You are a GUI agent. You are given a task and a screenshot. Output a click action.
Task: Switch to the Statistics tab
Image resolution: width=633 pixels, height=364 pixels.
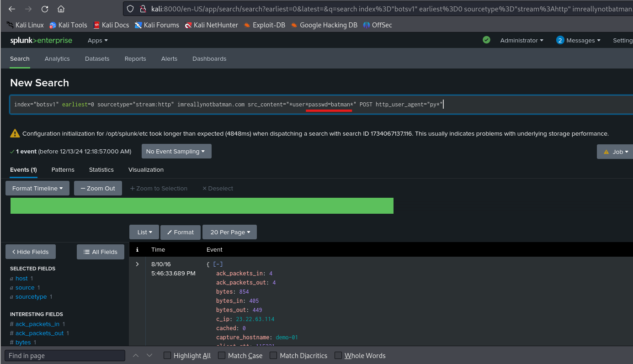[101, 169]
